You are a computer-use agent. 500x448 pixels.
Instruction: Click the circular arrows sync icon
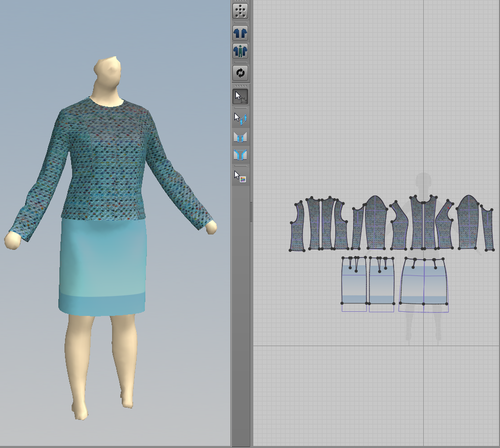tap(240, 73)
